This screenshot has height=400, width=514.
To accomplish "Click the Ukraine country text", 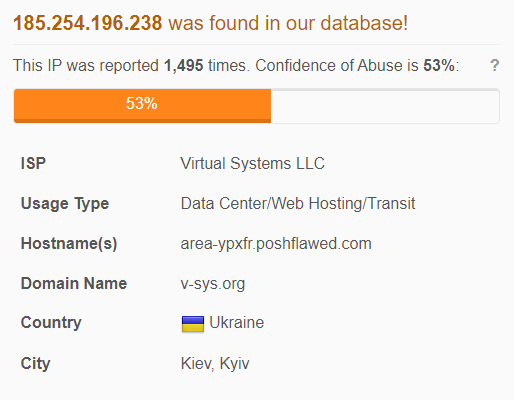I will 237,323.
